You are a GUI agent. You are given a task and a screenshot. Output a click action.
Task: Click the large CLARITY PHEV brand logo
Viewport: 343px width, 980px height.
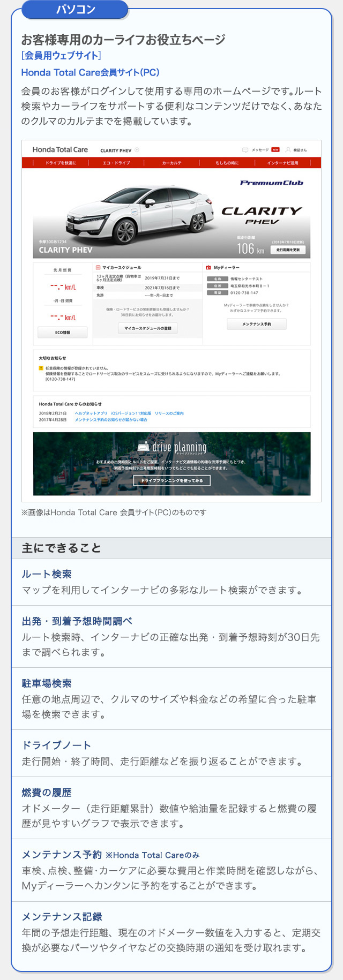(262, 215)
